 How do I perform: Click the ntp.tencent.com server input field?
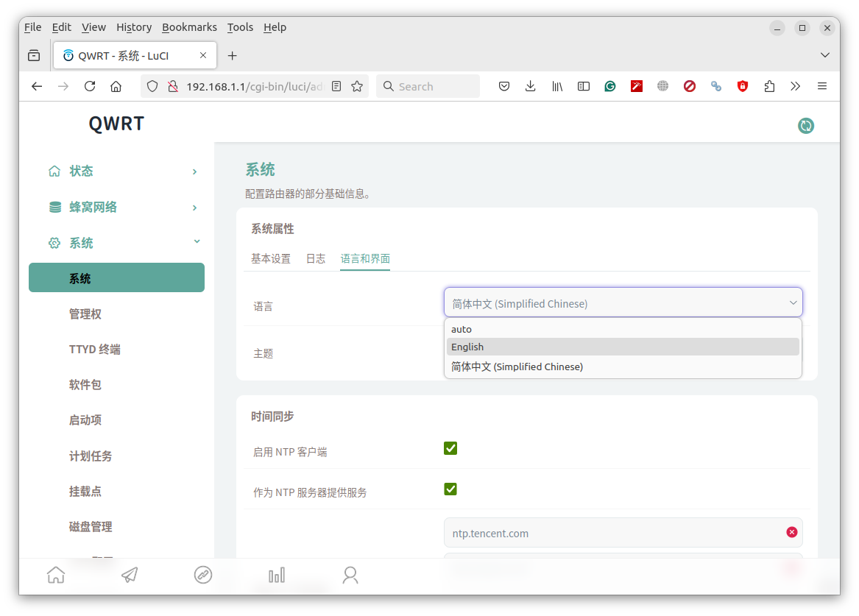point(623,533)
